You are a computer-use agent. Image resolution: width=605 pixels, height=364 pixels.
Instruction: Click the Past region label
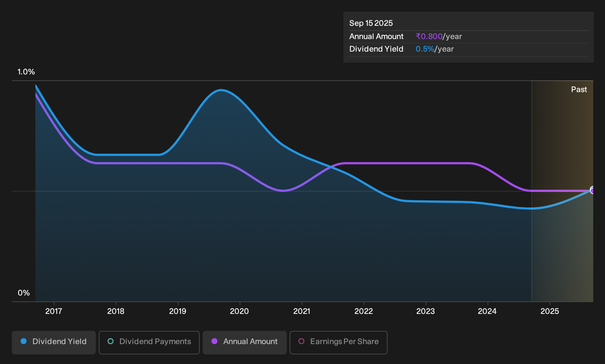pyautogui.click(x=579, y=90)
